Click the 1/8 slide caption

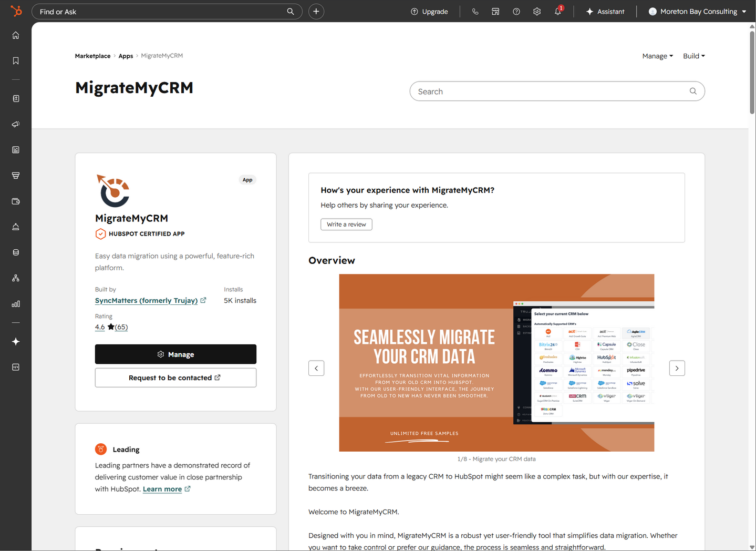(496, 459)
